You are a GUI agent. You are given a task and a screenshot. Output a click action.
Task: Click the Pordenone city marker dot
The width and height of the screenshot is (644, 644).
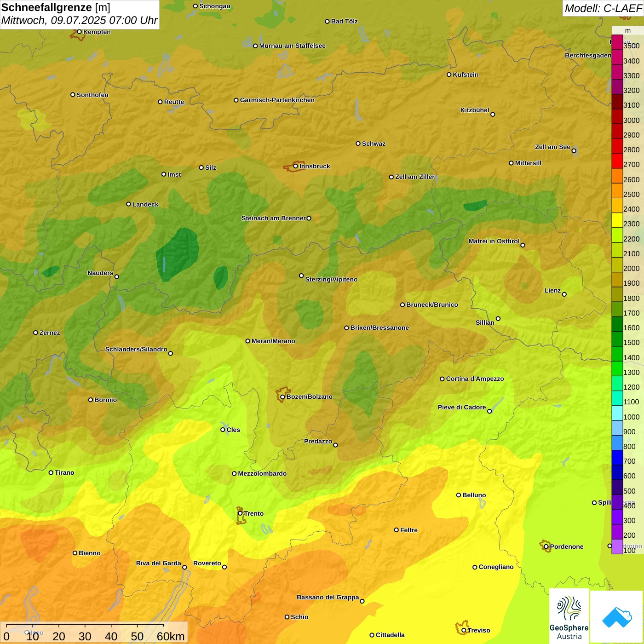coord(546,546)
